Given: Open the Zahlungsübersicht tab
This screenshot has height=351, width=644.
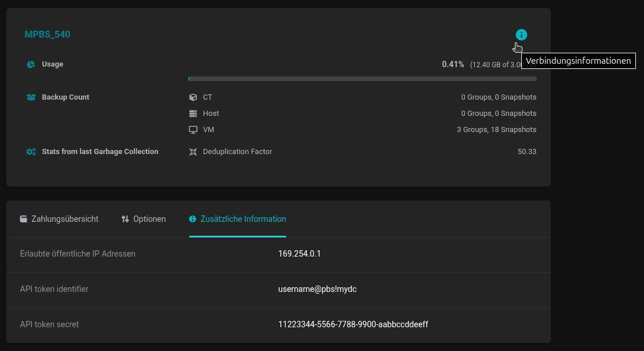Looking at the screenshot, I should click(59, 219).
